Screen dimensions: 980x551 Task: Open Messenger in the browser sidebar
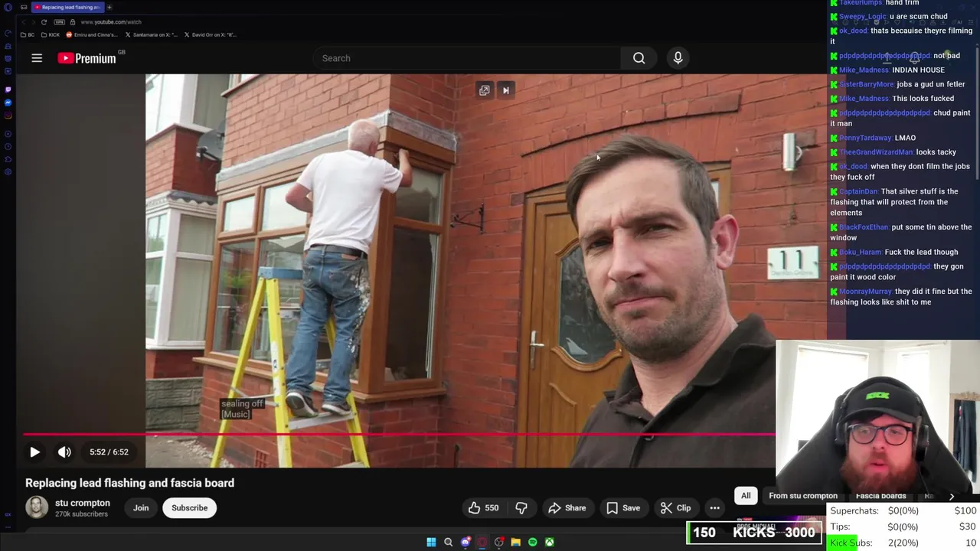click(8, 103)
